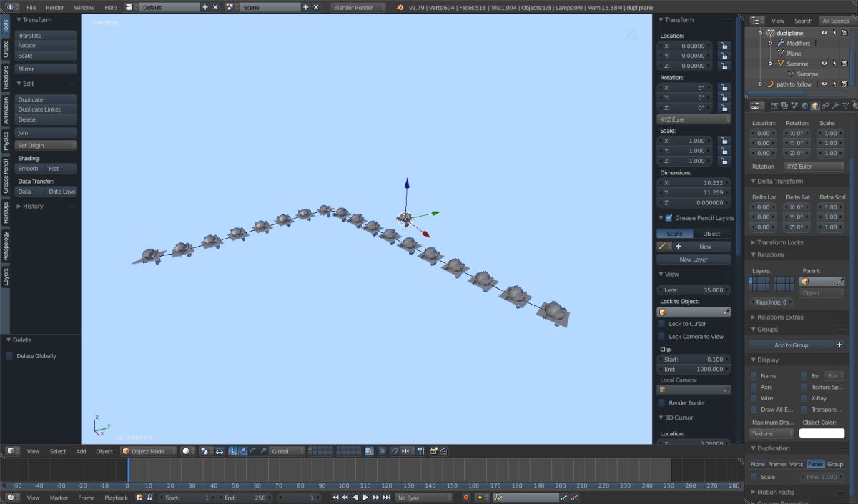Viewport: 858px width, 504px height.
Task: Open the Render properties tab icon
Action: pos(774,106)
